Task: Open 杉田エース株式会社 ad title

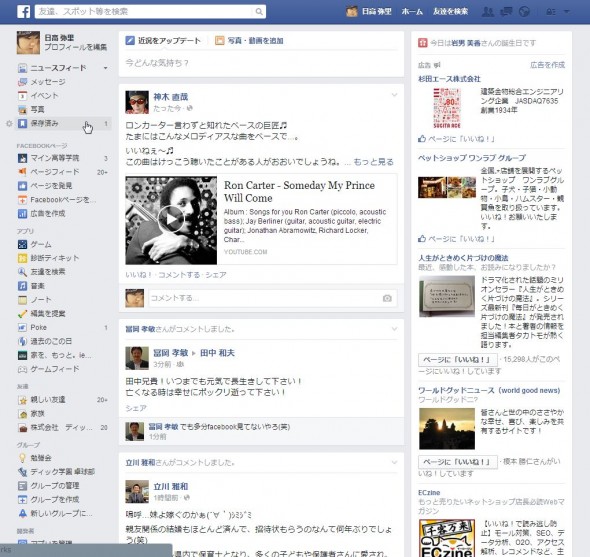Action: [x=449, y=79]
